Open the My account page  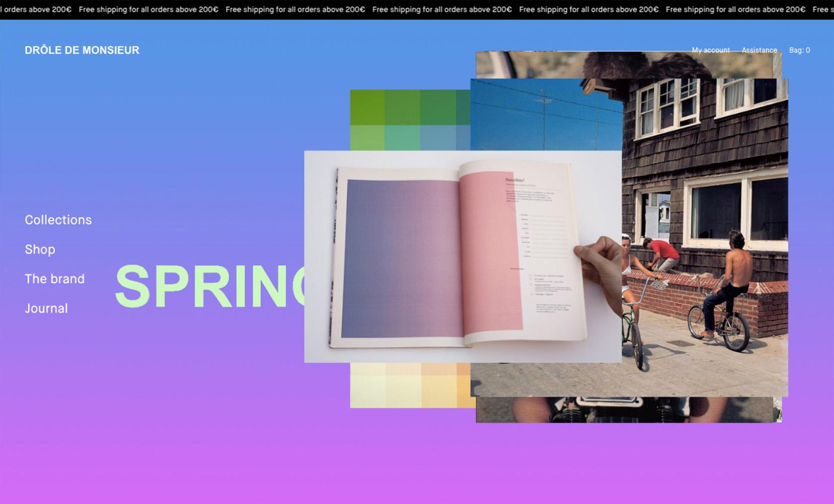[x=710, y=50]
